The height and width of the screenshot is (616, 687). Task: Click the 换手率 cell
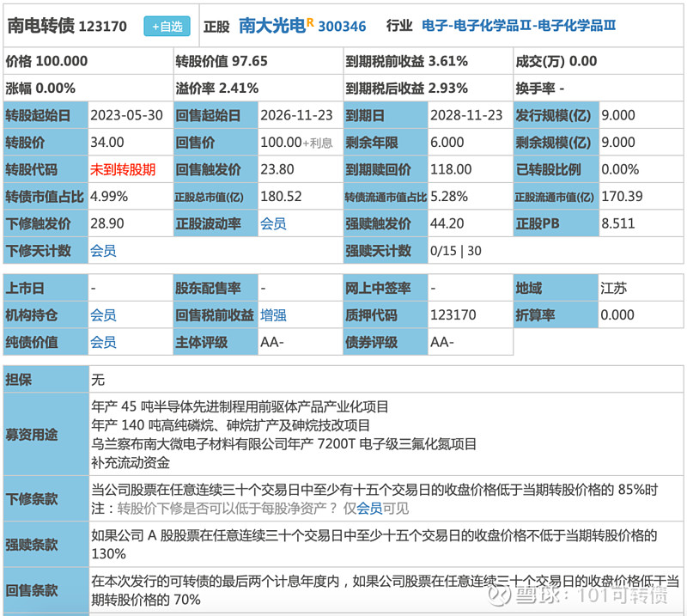[599, 88]
